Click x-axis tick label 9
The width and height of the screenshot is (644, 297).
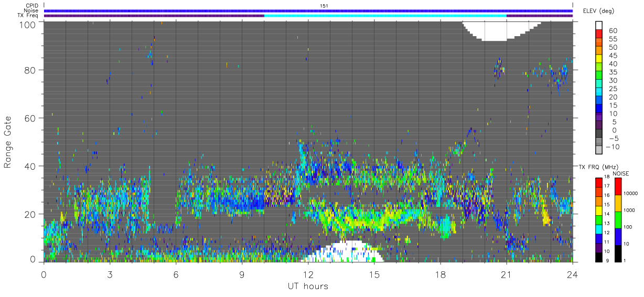click(242, 274)
